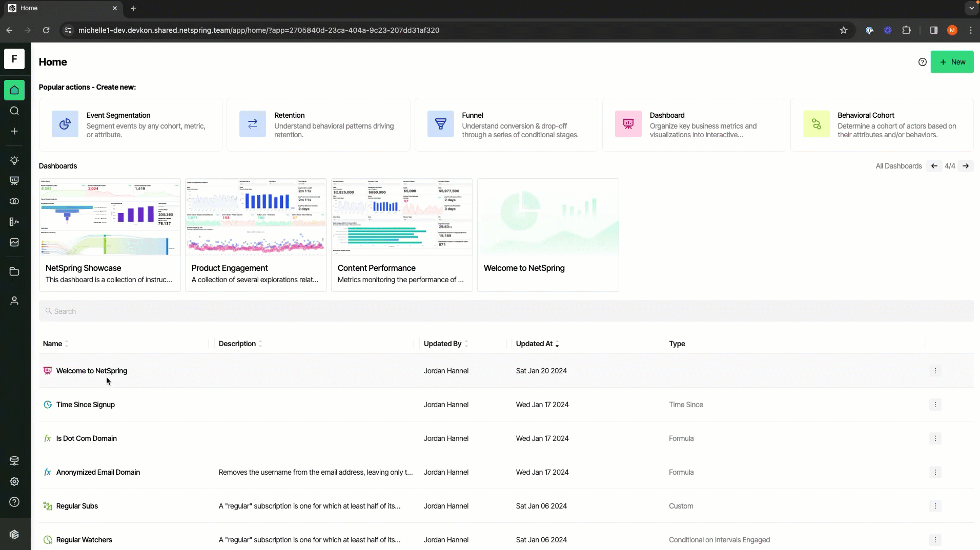Open the Home icon in the sidebar
980x550 pixels.
click(x=14, y=90)
